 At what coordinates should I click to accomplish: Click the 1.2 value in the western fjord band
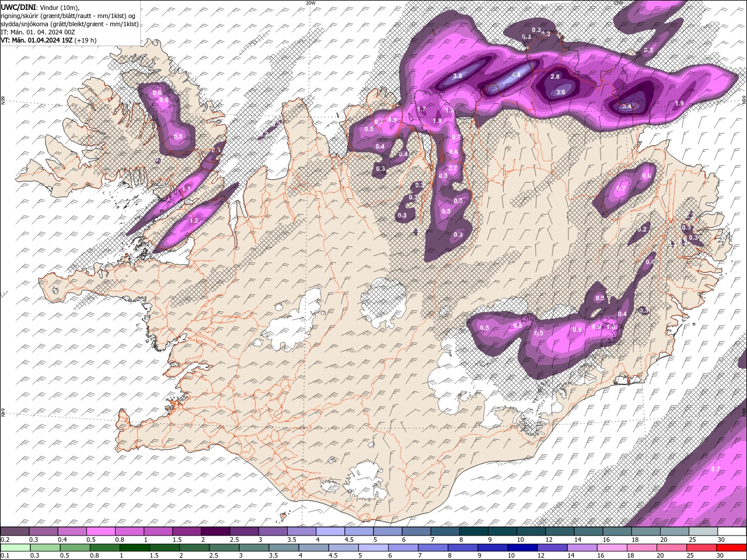coord(194,221)
